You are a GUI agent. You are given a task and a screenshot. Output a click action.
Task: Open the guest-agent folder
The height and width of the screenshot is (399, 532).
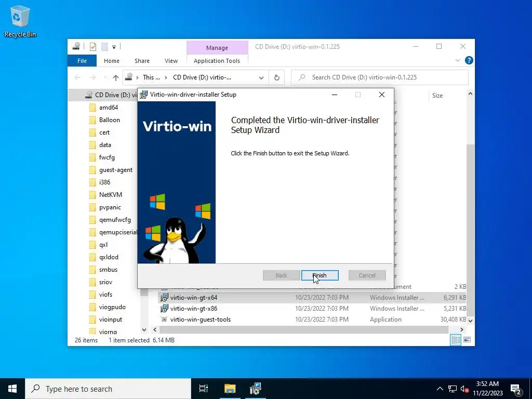pyautogui.click(x=116, y=170)
